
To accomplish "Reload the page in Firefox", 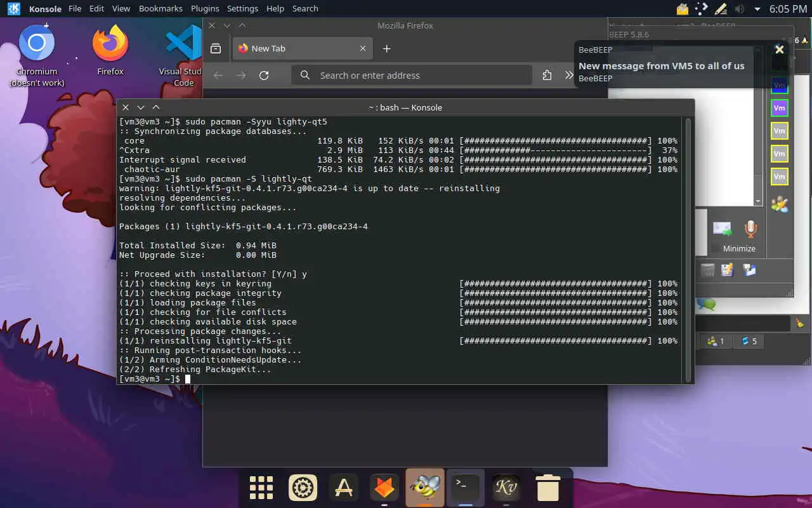I will (264, 75).
